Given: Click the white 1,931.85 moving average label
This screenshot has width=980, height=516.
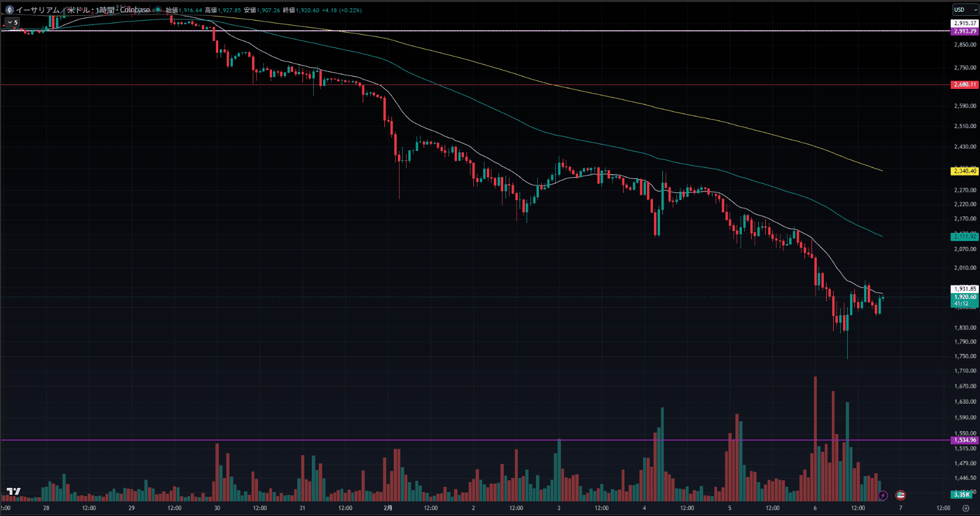Looking at the screenshot, I should tap(965, 289).
